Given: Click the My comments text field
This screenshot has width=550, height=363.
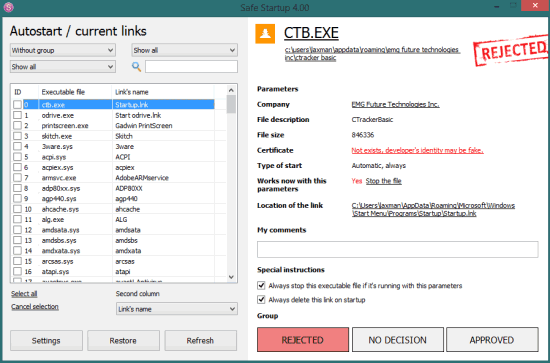Looking at the screenshot, I should point(397,249).
